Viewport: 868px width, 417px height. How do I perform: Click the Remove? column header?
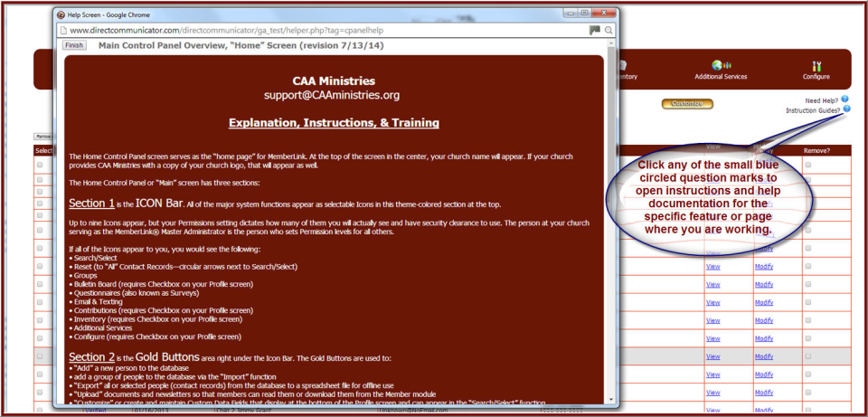coord(816,151)
